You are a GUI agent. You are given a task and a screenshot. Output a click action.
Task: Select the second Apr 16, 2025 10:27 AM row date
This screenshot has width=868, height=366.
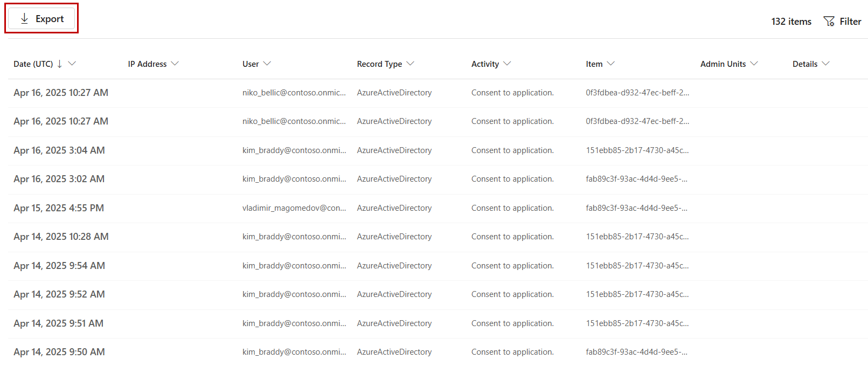coord(61,121)
